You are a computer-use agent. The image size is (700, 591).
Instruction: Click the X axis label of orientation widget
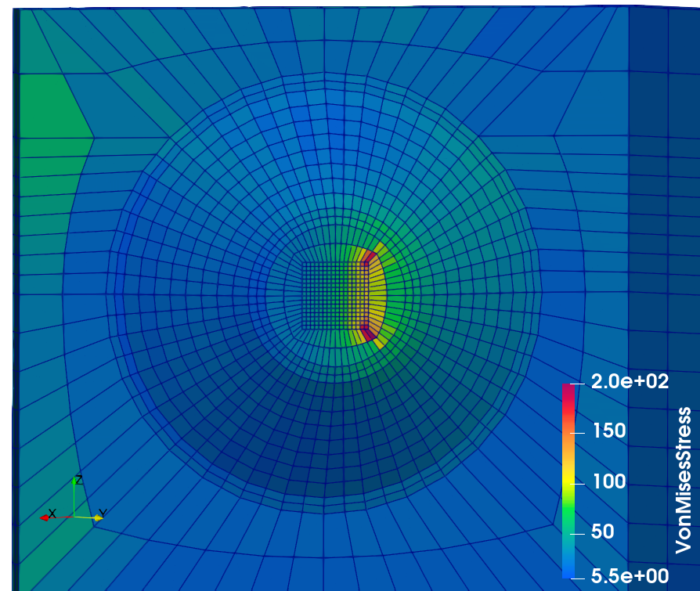point(52,514)
